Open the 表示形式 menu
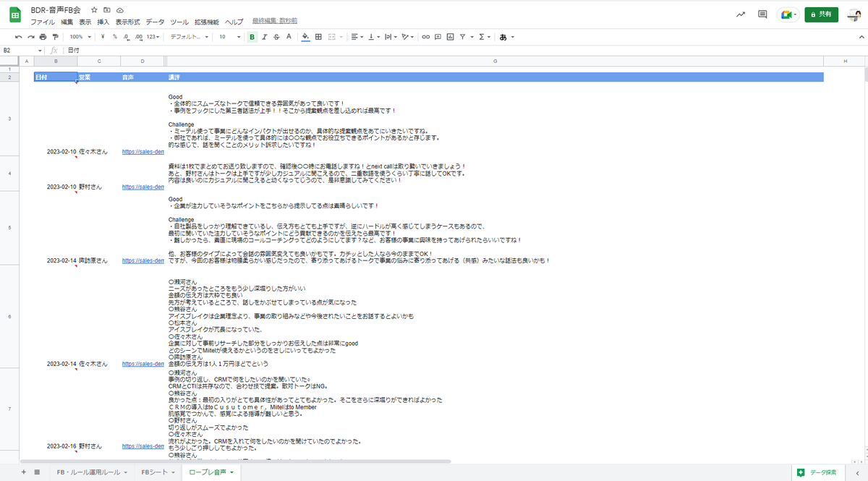The height and width of the screenshot is (481, 868). point(127,22)
